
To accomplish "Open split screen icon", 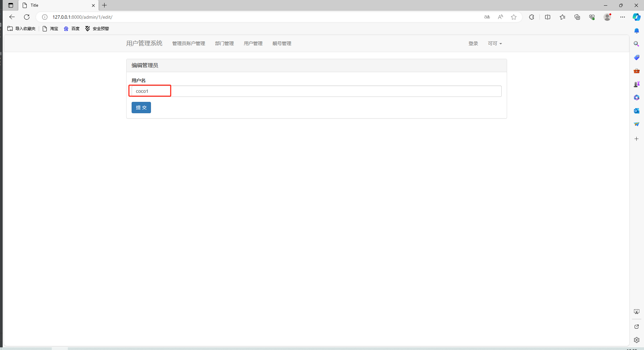I will [x=547, y=17].
